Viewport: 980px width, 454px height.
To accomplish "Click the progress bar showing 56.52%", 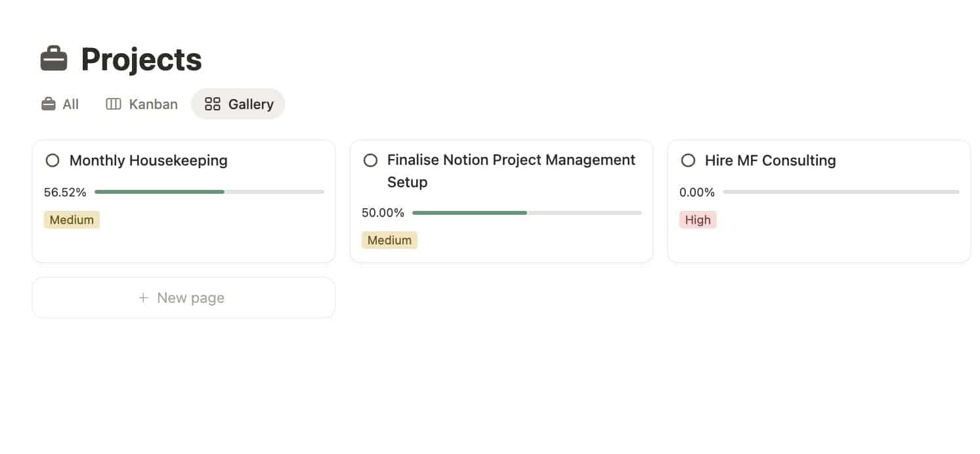I will coord(209,192).
